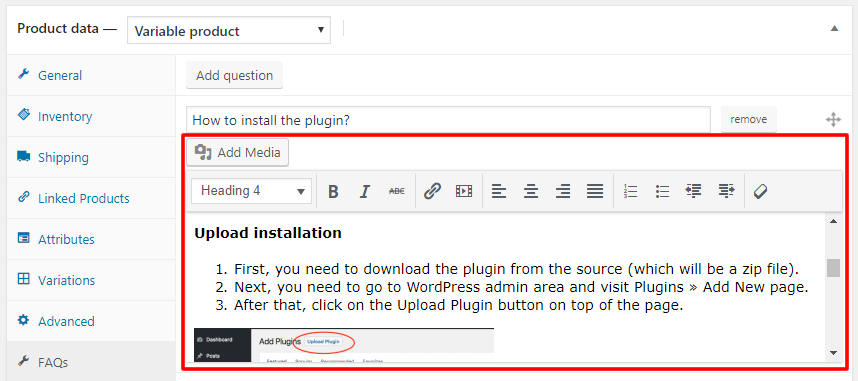The image size is (858, 381).
Task: Open the Variable product type dropdown
Action: tap(229, 31)
